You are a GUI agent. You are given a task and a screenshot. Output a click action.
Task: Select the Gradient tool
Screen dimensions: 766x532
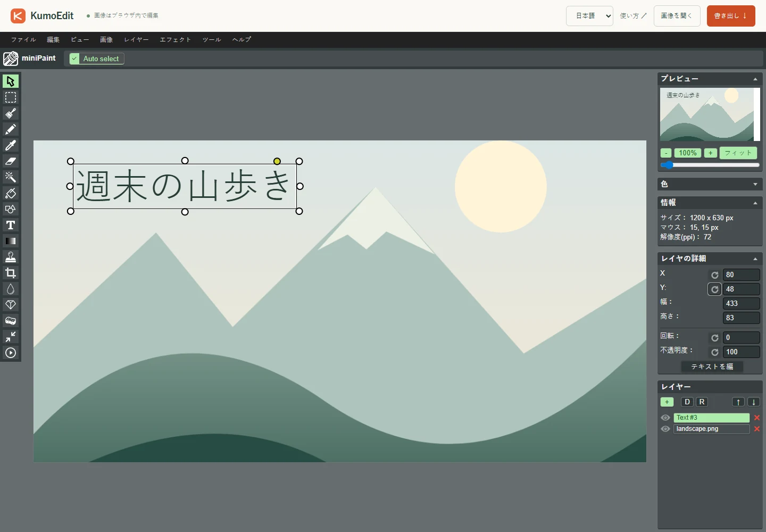coord(11,241)
